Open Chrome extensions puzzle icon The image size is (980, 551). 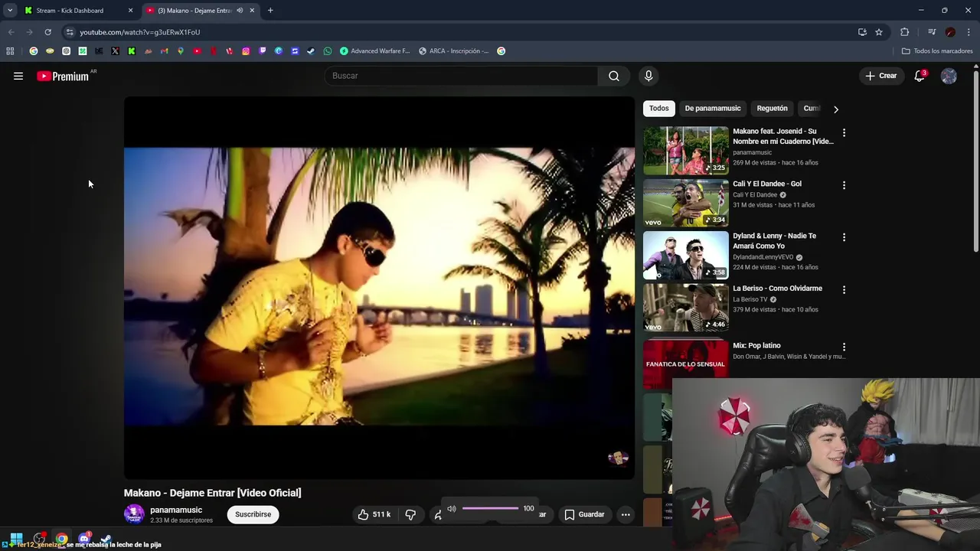point(905,32)
